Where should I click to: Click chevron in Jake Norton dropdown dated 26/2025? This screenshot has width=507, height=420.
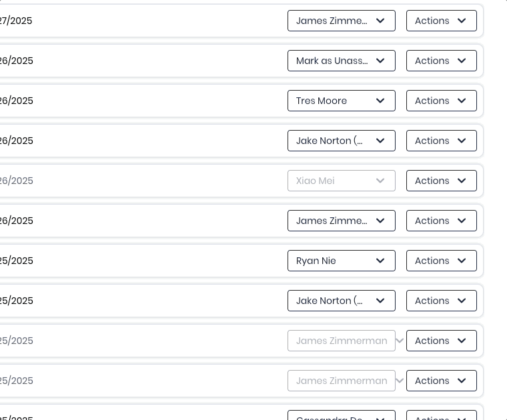tap(380, 141)
